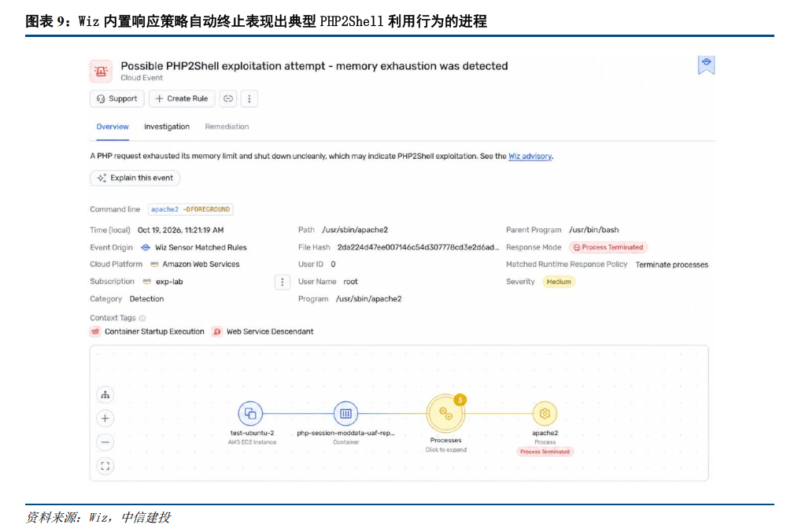The image size is (798, 532).
Task: Select test-ubuntu-2 EC2 instance node
Action: tap(250, 413)
